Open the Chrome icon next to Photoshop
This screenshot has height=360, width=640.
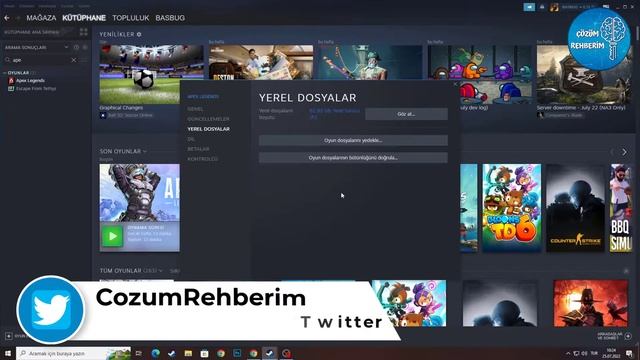coord(253,353)
